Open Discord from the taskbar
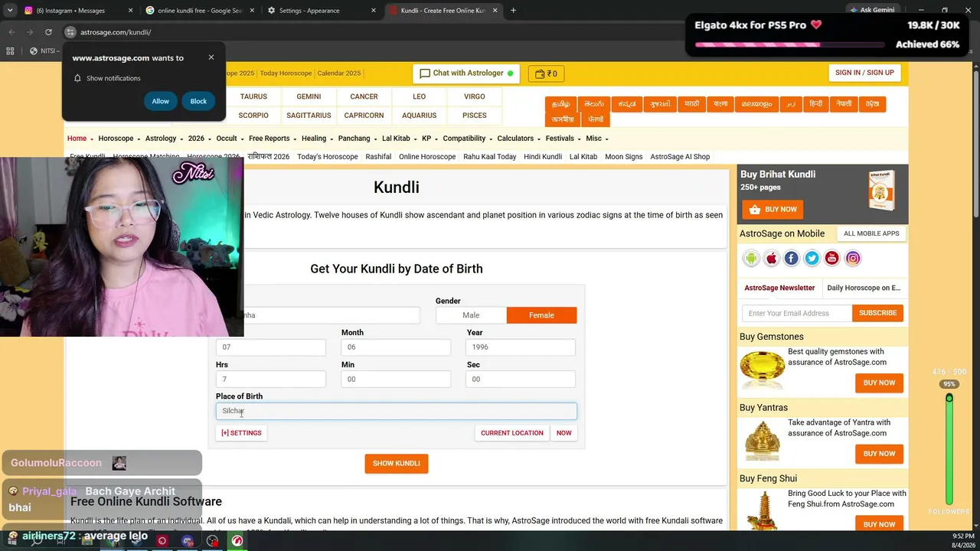Screen dimensions: 980x551 click(188, 541)
